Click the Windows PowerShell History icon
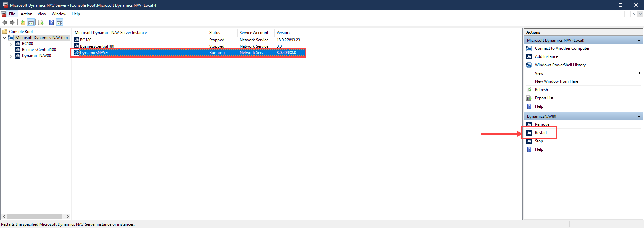The height and width of the screenshot is (228, 644). click(529, 65)
